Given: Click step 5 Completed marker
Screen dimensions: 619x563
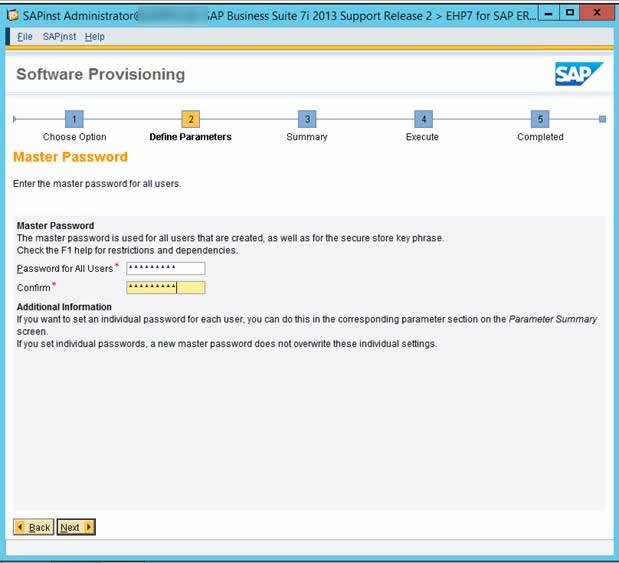Looking at the screenshot, I should click(540, 119).
